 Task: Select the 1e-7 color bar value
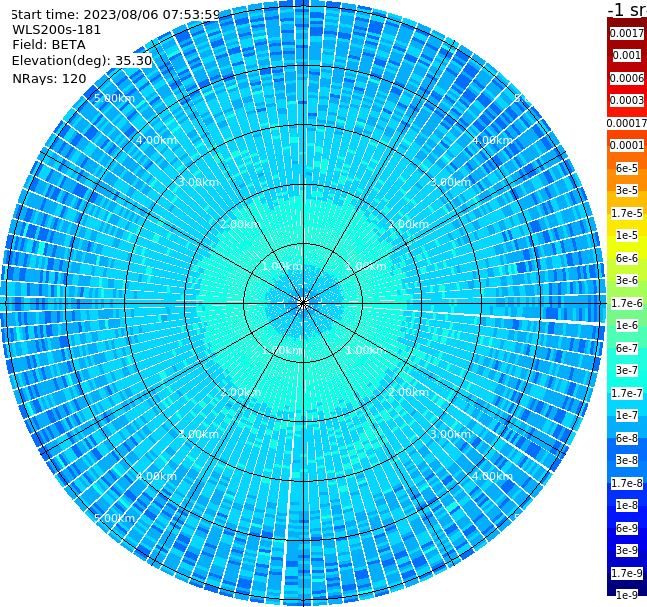(x=627, y=415)
